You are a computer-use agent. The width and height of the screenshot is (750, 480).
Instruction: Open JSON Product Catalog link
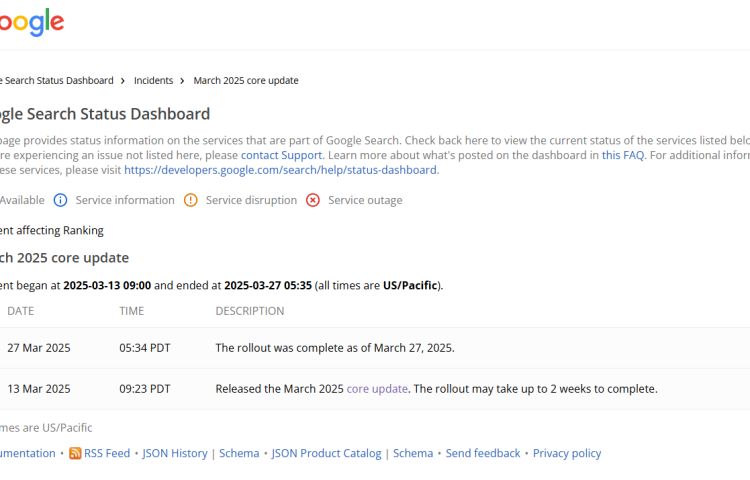tap(327, 453)
